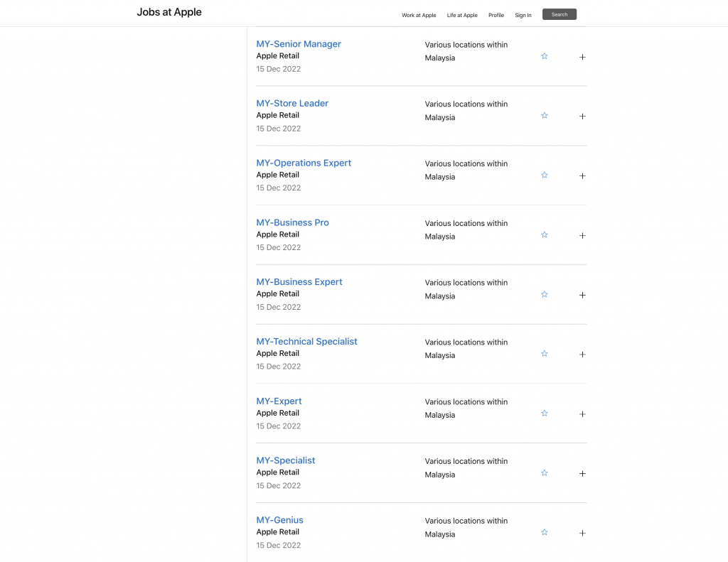The image size is (728, 562).
Task: Toggle favorite star for MY-Genius
Action: tap(545, 532)
